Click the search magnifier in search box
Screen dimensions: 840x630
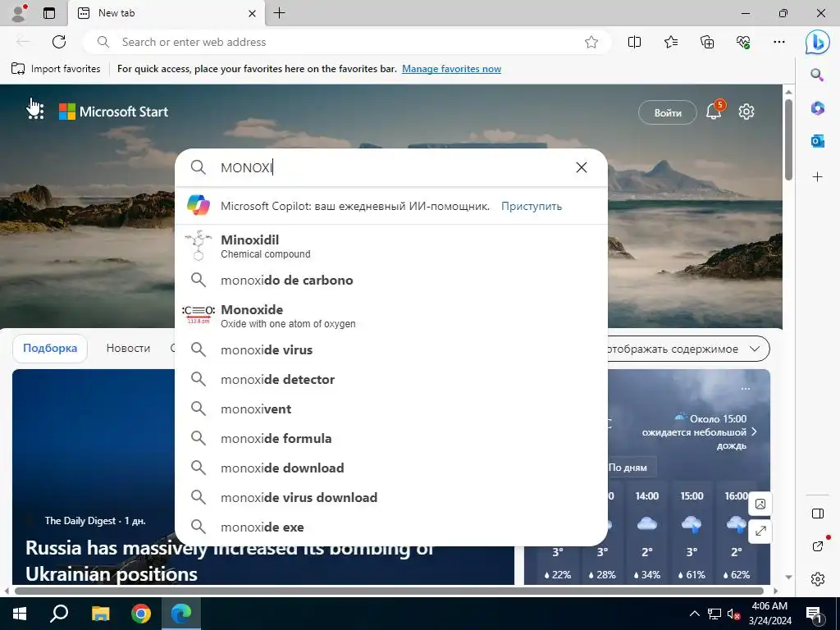click(x=199, y=167)
